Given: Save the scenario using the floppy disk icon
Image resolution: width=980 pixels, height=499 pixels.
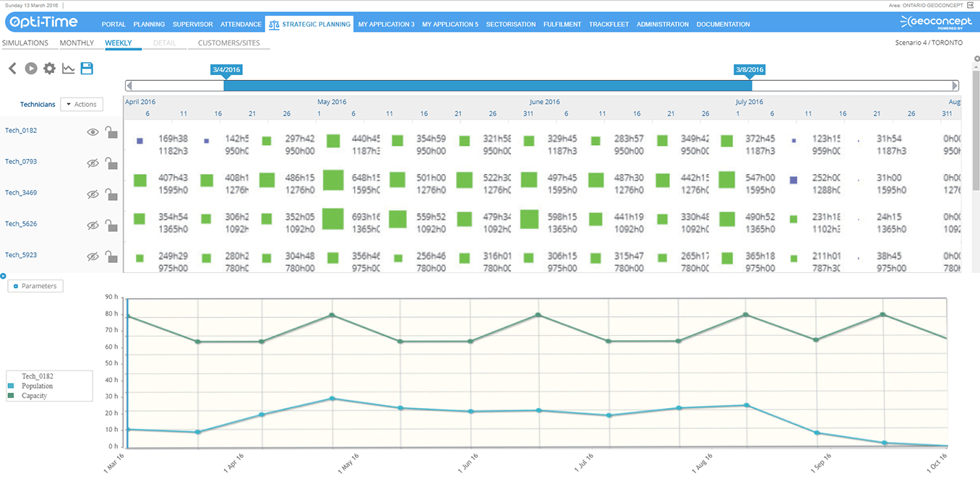Looking at the screenshot, I should pyautogui.click(x=87, y=68).
